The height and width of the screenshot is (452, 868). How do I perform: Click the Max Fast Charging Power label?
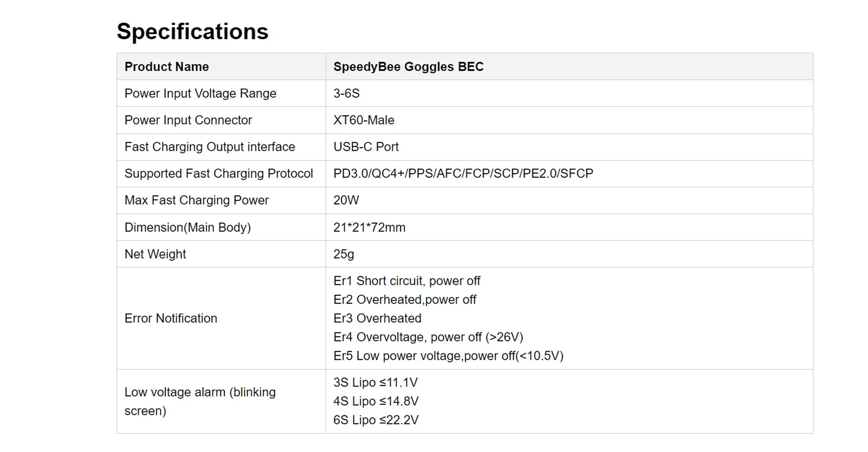point(197,200)
